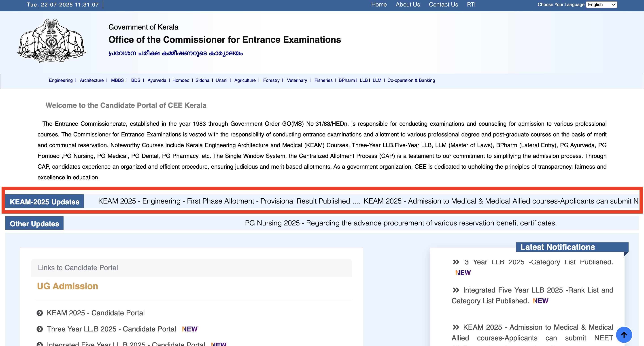Open the Choose Your Language dropdown
The width and height of the screenshot is (644, 346).
click(601, 4)
